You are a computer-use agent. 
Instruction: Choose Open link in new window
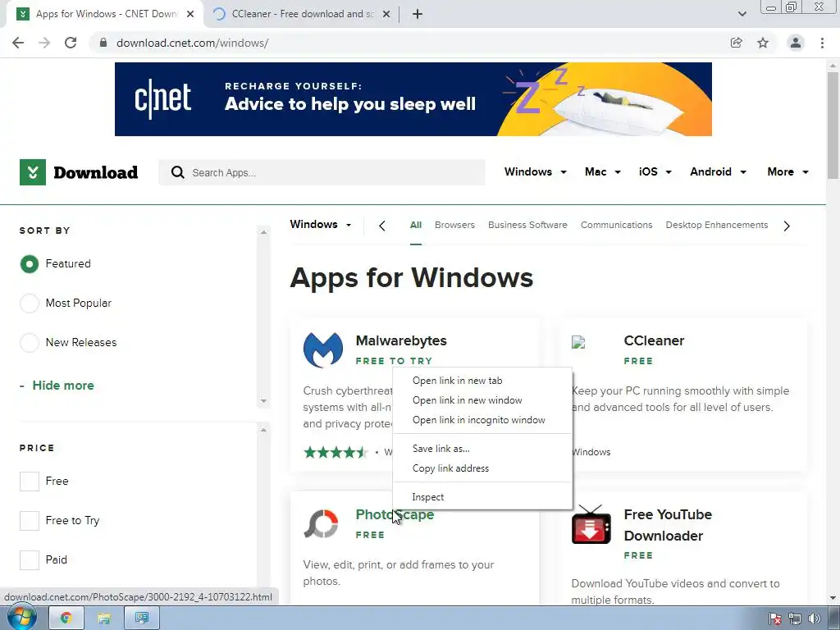tap(482, 400)
